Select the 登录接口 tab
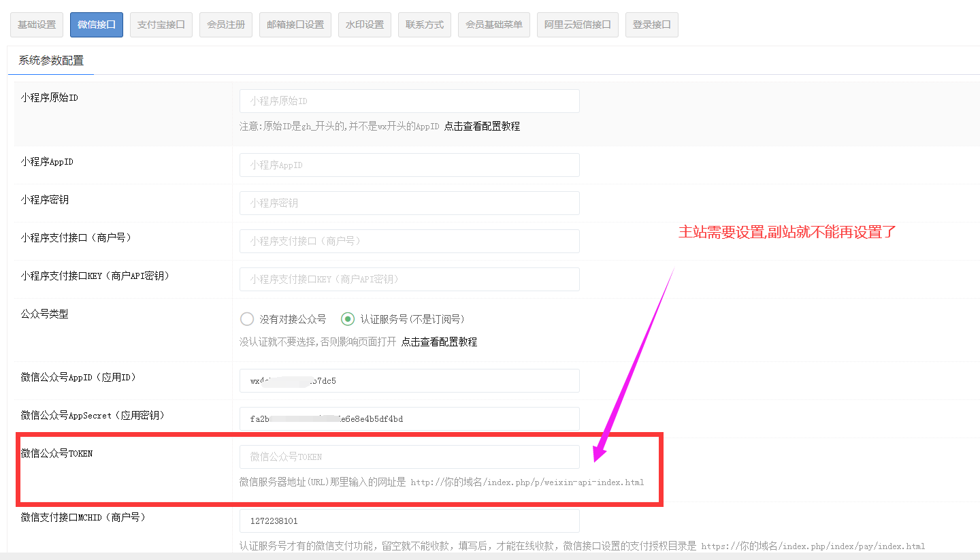 pos(652,24)
